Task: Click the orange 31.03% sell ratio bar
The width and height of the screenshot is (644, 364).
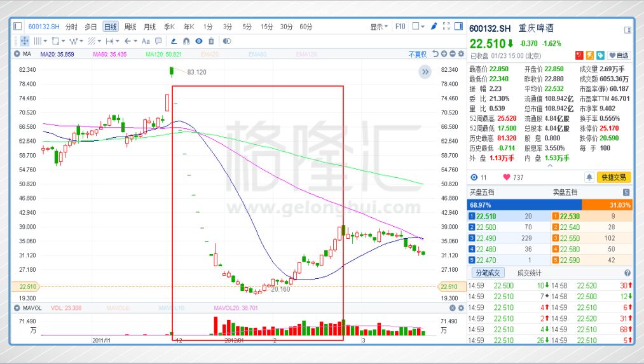Action: tap(608, 205)
